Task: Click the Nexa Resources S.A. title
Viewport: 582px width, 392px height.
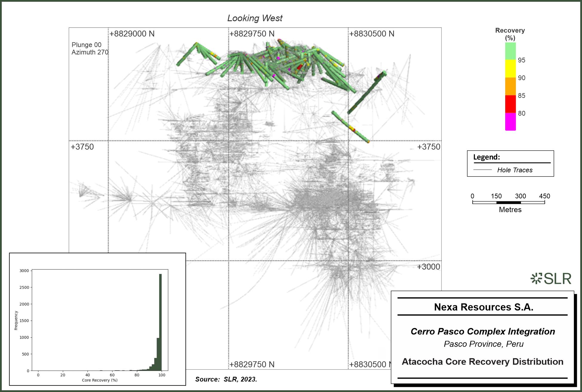Action: (483, 307)
